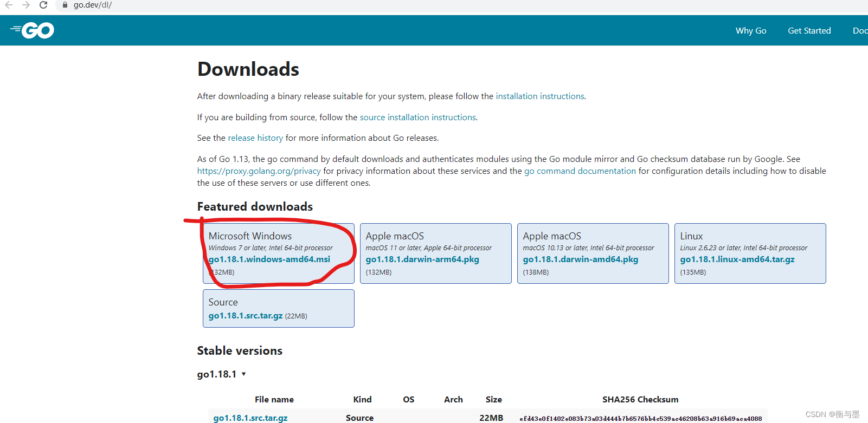Click the 22MB size cell
868x423 pixels.
(491, 418)
